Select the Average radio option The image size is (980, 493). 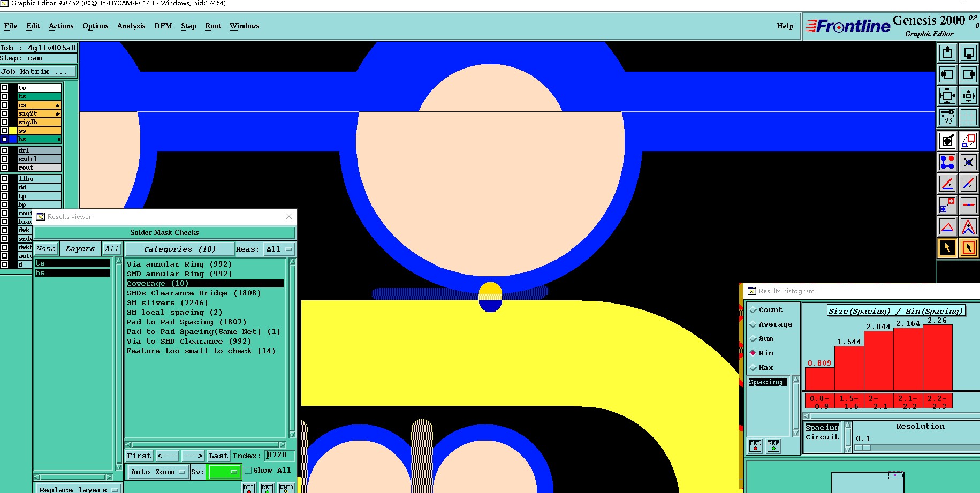[753, 324]
